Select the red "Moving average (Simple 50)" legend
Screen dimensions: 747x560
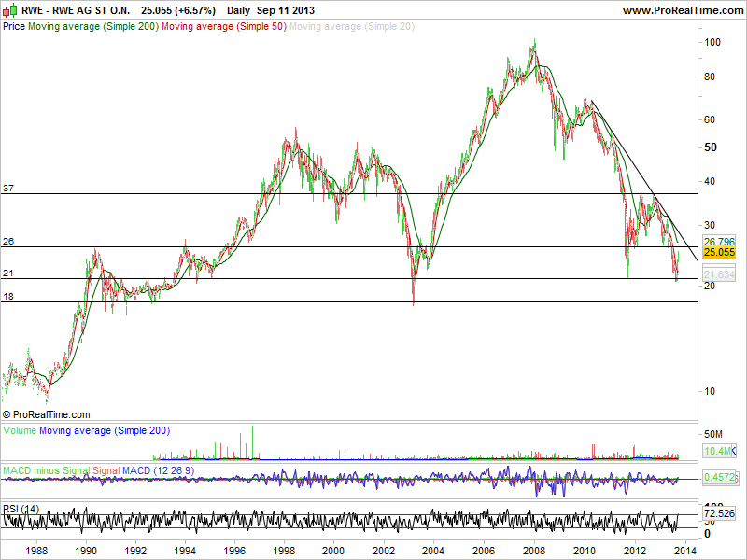(224, 27)
